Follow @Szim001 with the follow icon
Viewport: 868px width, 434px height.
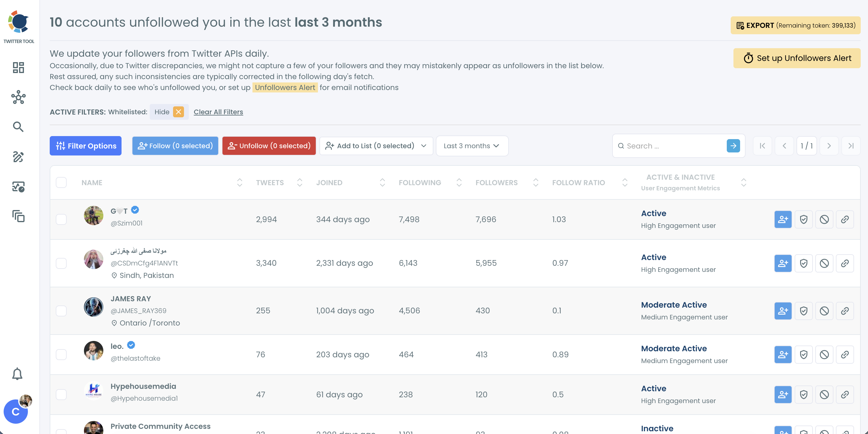click(x=783, y=219)
